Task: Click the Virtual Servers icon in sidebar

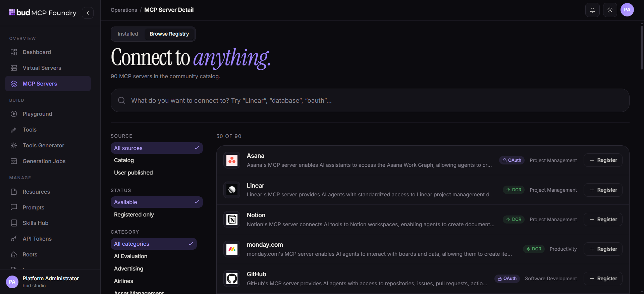Action: click(14, 68)
